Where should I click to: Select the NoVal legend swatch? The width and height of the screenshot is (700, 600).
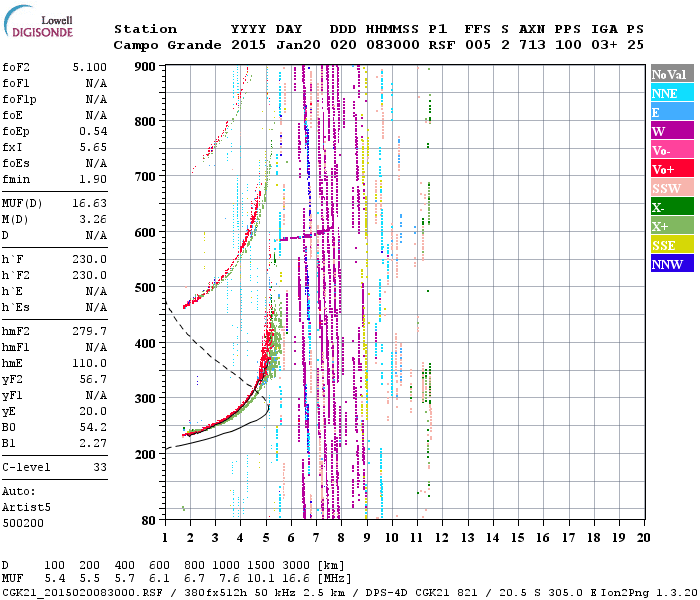(672, 74)
